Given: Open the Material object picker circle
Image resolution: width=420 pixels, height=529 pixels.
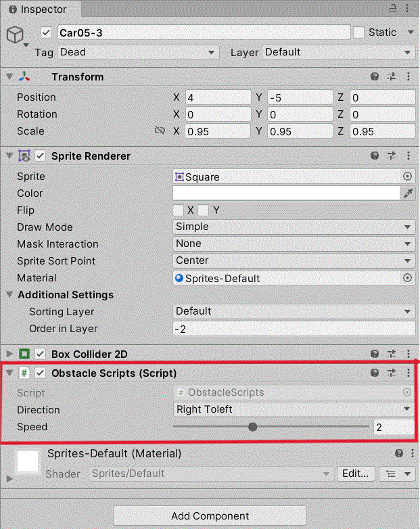Looking at the screenshot, I should pos(407,277).
